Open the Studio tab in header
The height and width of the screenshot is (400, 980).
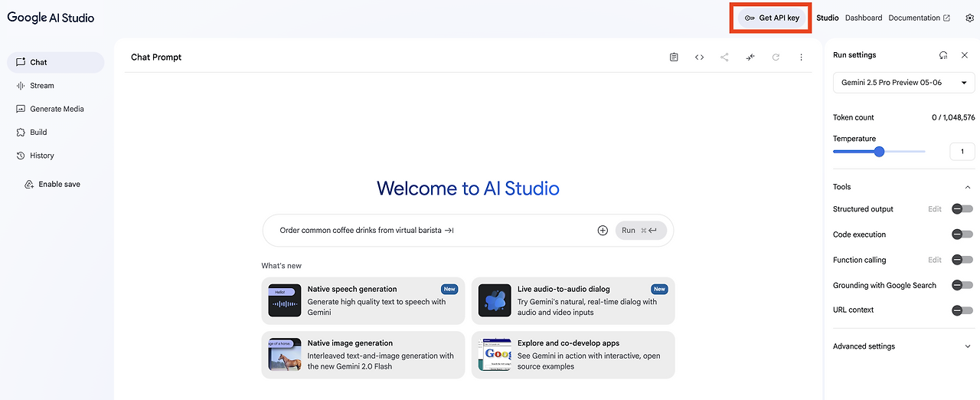(828, 18)
